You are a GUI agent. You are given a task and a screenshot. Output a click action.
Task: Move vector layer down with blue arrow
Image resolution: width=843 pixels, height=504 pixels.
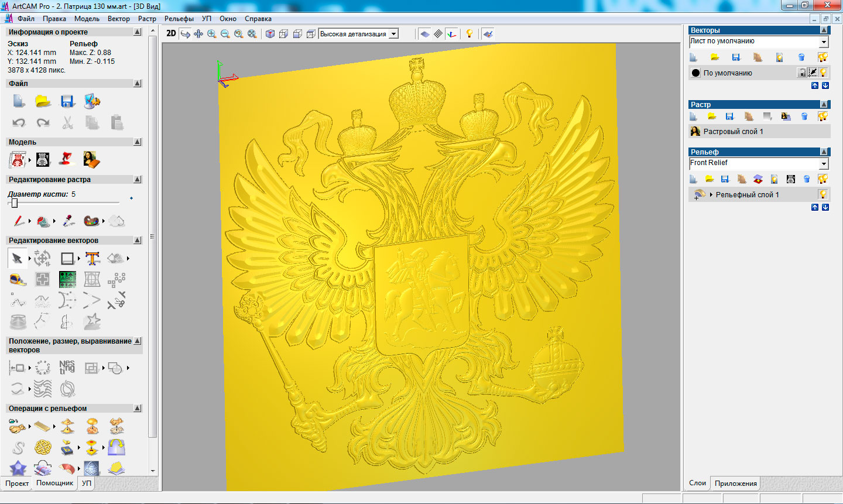(825, 85)
